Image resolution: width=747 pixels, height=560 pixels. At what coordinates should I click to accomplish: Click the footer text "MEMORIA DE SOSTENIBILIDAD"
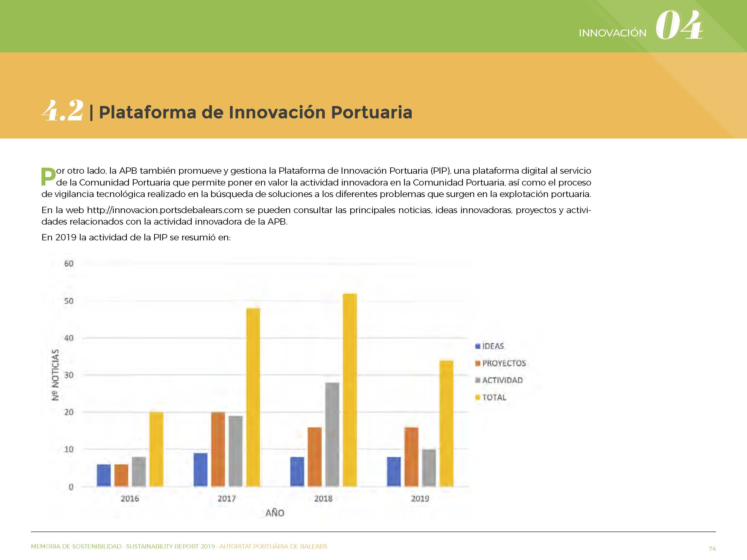point(76,546)
